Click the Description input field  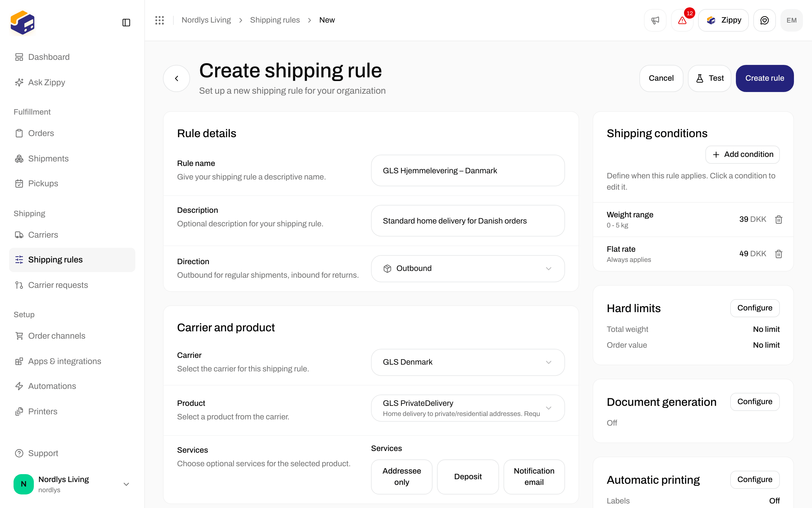click(468, 221)
